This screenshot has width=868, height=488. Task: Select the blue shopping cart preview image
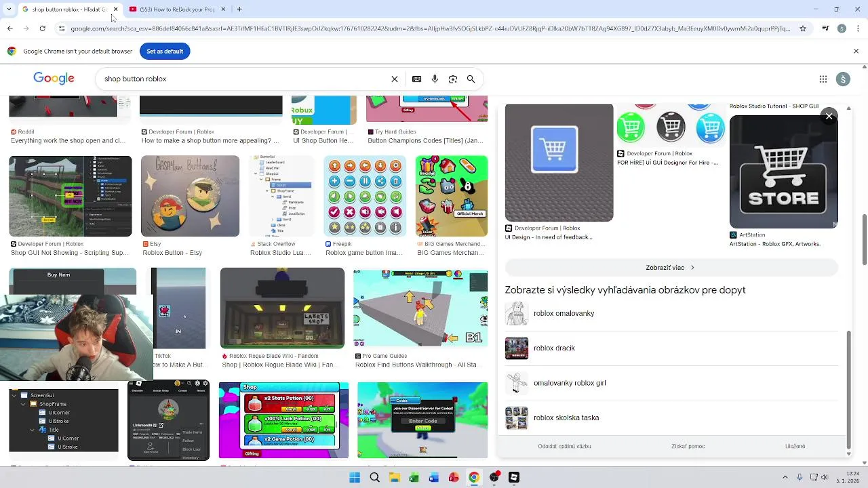[x=559, y=163]
